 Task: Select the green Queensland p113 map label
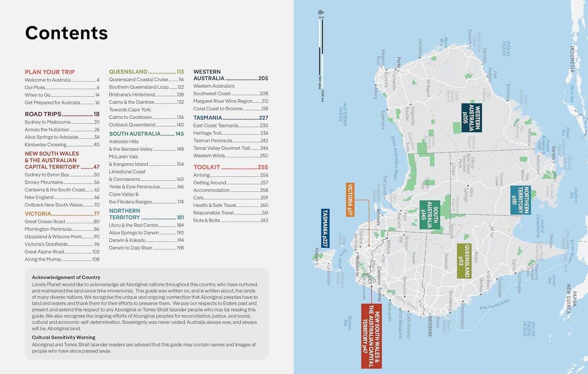point(464,261)
